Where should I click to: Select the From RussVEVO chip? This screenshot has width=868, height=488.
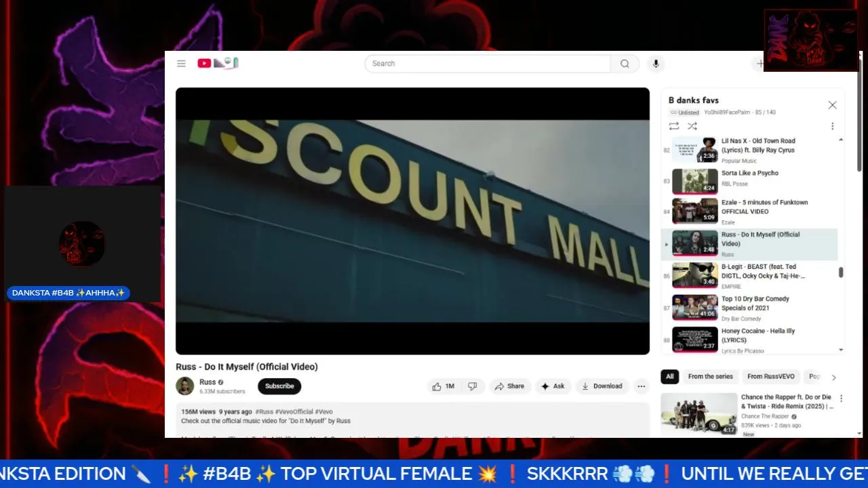click(x=771, y=377)
